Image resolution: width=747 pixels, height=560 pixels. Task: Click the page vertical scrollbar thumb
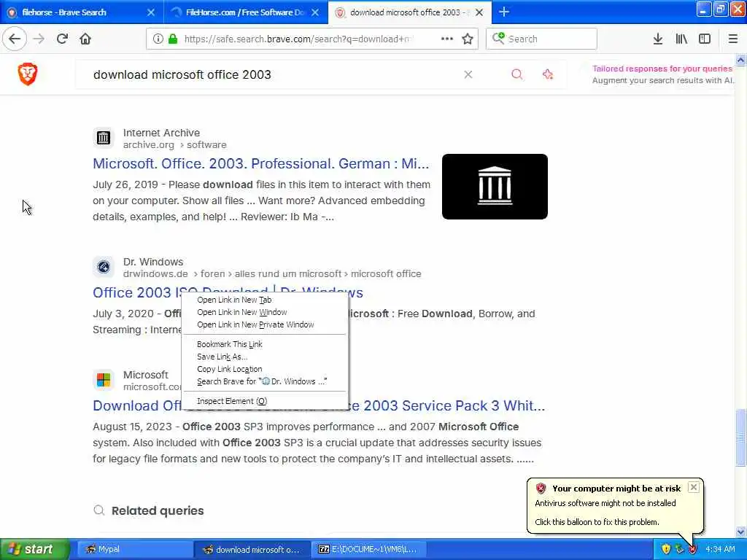click(x=740, y=437)
